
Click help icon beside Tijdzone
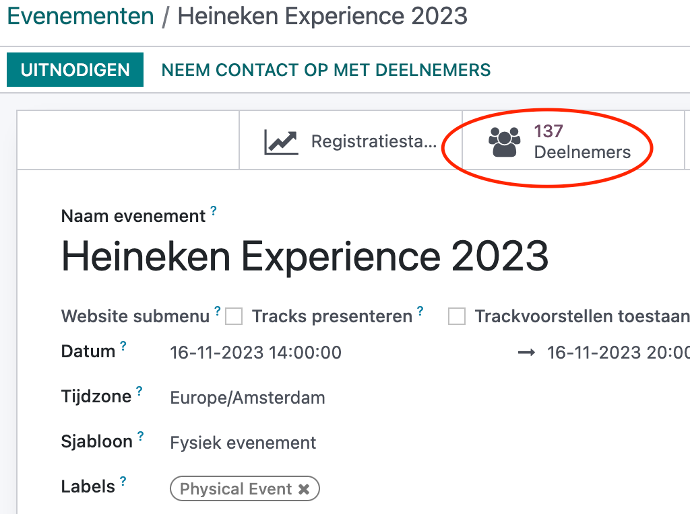139,391
